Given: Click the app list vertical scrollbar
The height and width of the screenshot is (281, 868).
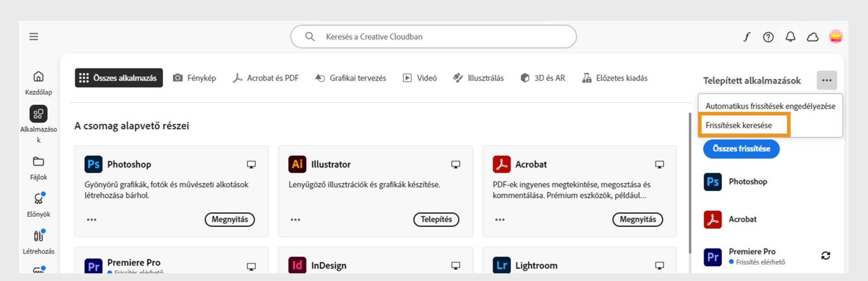Looking at the screenshot, I should [689, 183].
